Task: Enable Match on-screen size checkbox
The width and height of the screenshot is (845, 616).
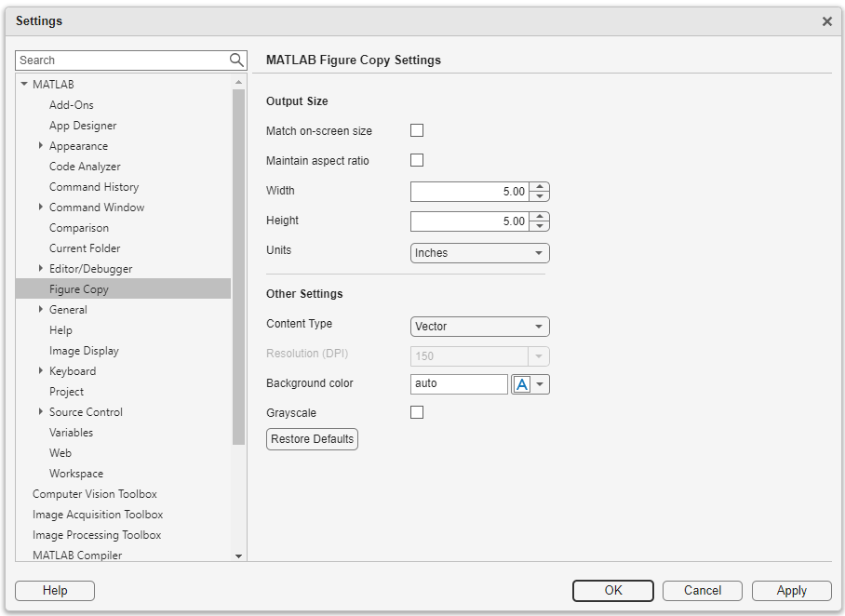Action: (417, 130)
